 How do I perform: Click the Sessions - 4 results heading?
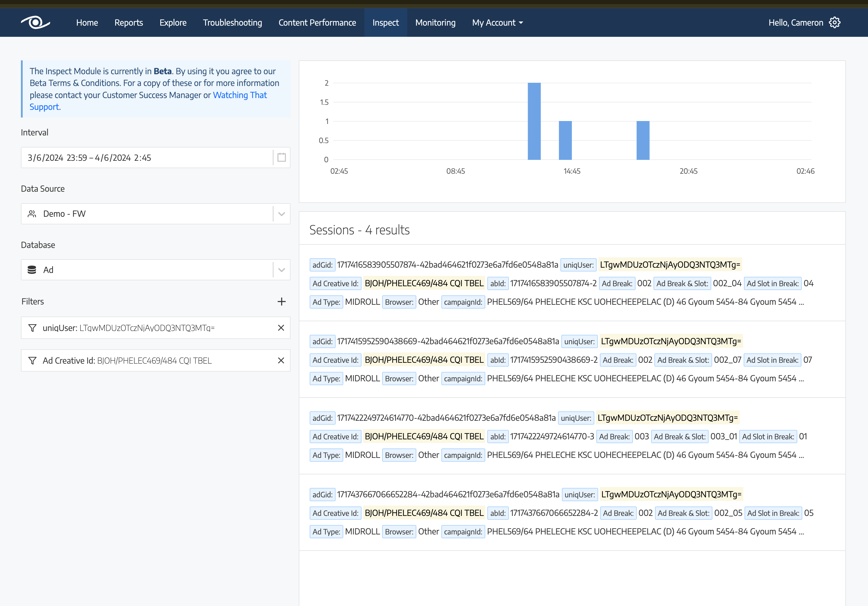359,230
